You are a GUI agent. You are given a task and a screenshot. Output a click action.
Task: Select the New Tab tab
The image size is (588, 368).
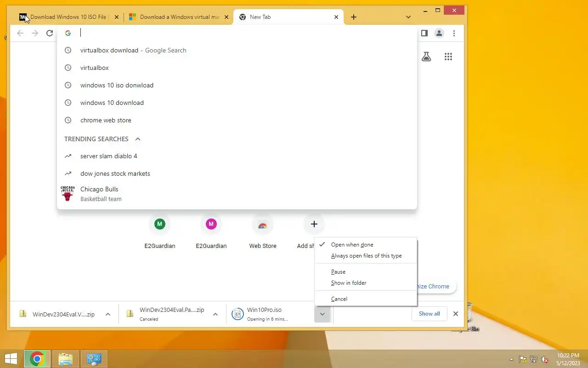(288, 17)
